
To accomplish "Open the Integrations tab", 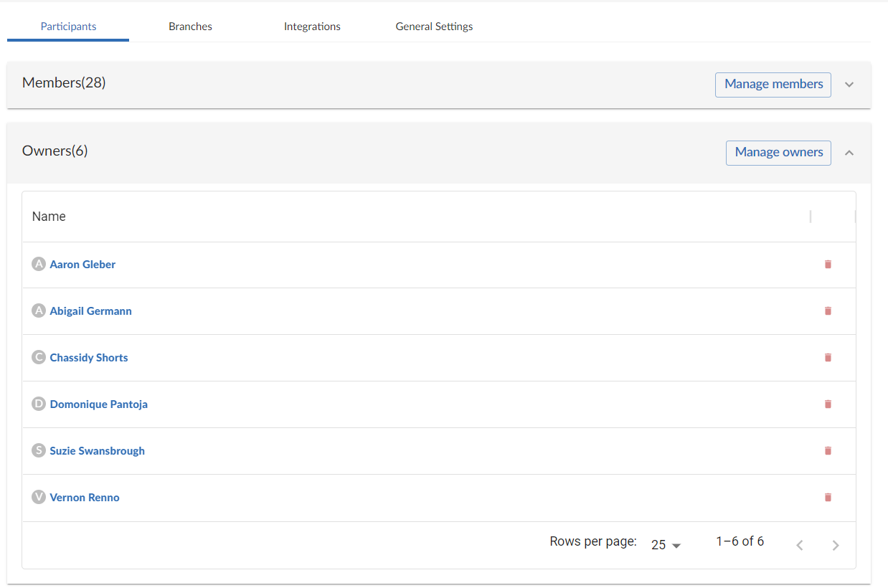I will pos(312,26).
